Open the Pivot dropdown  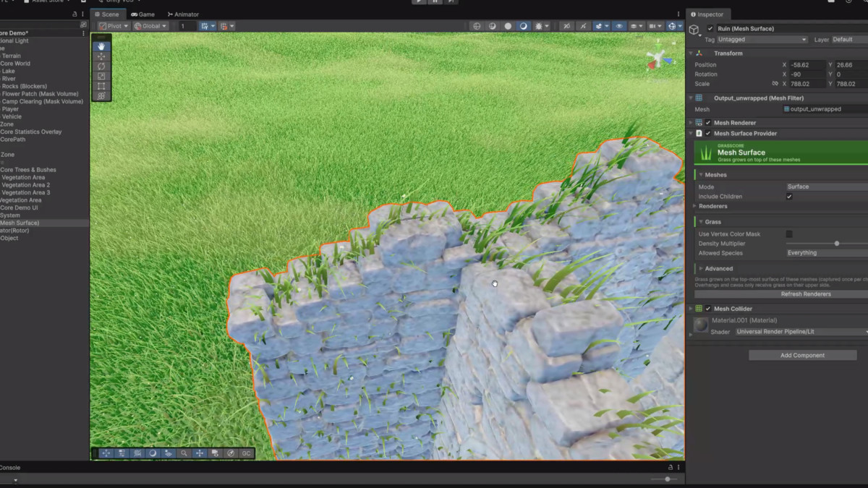coord(114,26)
